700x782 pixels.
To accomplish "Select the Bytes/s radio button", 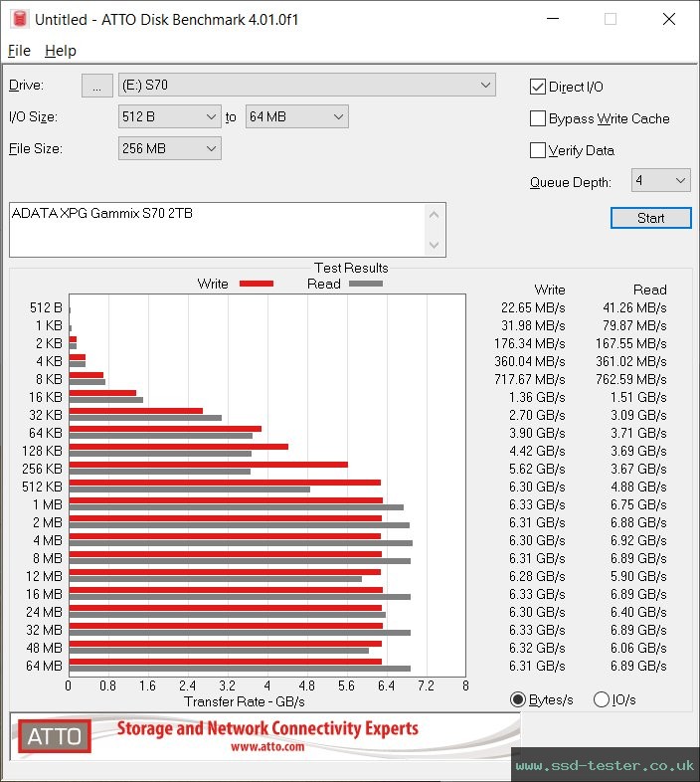I will click(x=518, y=699).
